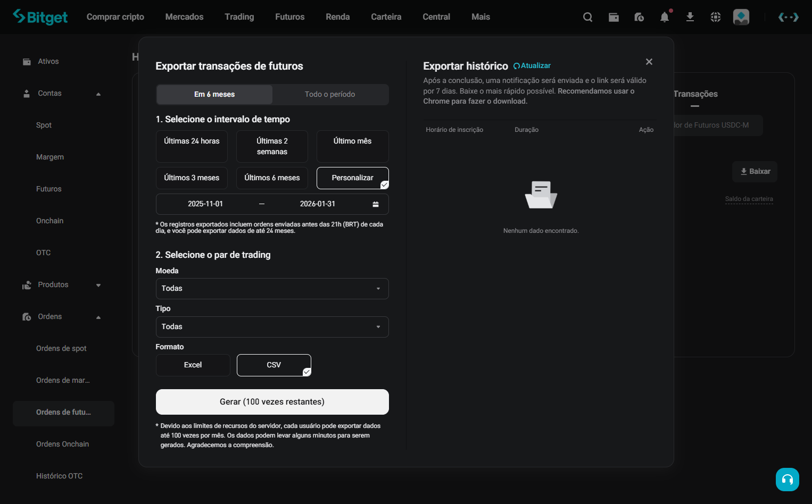Open the user avatar profile menu
The image size is (812, 504).
point(741,17)
